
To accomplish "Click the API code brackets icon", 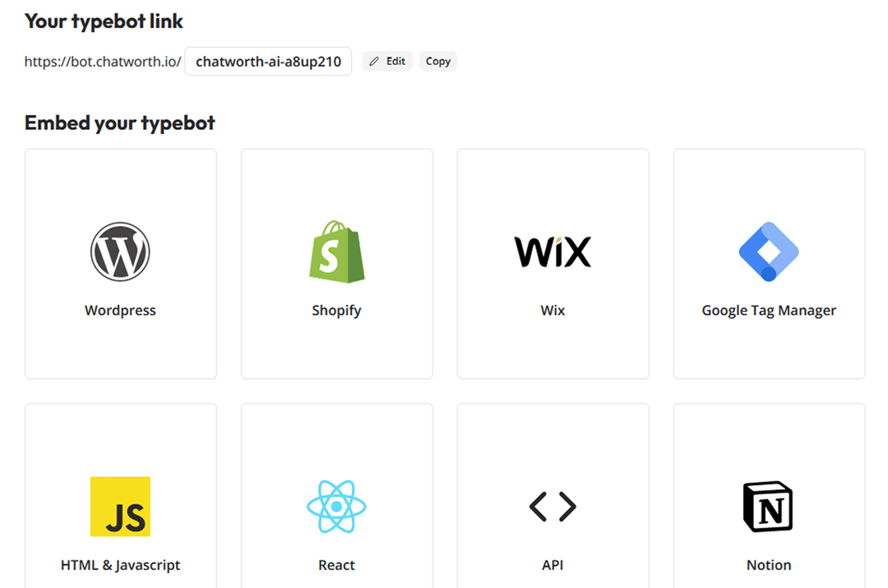I will pos(553,507).
